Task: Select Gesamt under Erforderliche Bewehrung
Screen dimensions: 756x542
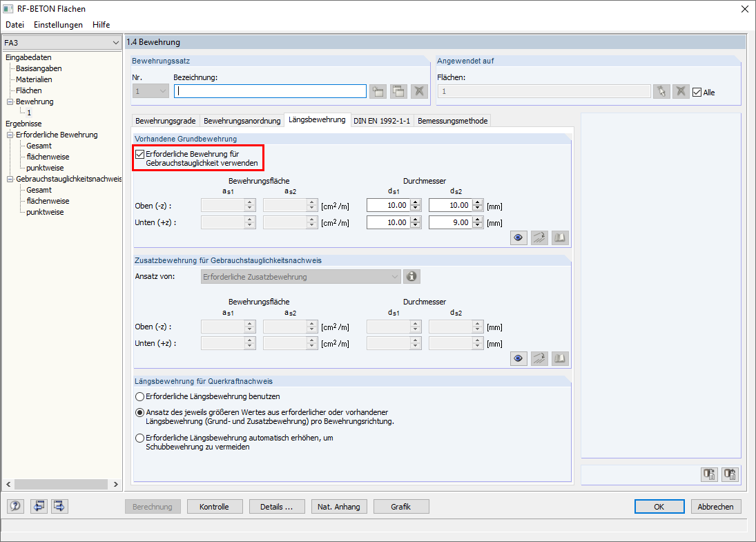Action: (39, 146)
